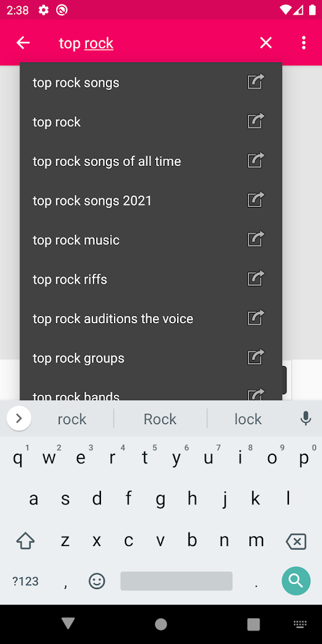
Task: Tap the keyboard microphone voice input icon
Action: [x=305, y=419]
